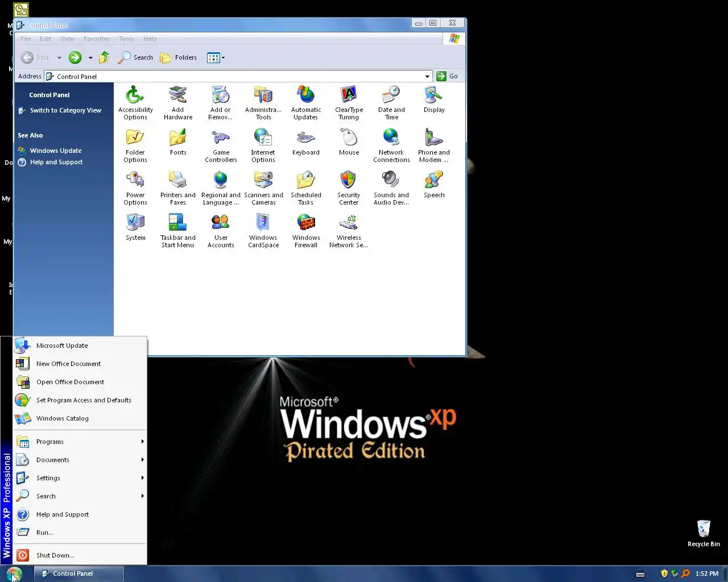
Task: Open Game Controllers icon
Action: (x=221, y=145)
